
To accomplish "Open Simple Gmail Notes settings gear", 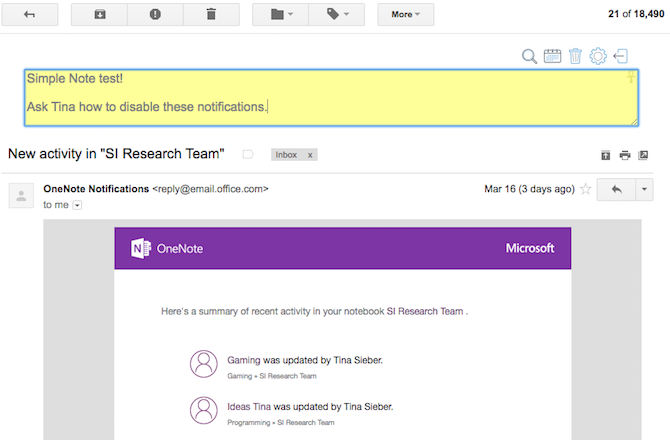I will [x=598, y=56].
